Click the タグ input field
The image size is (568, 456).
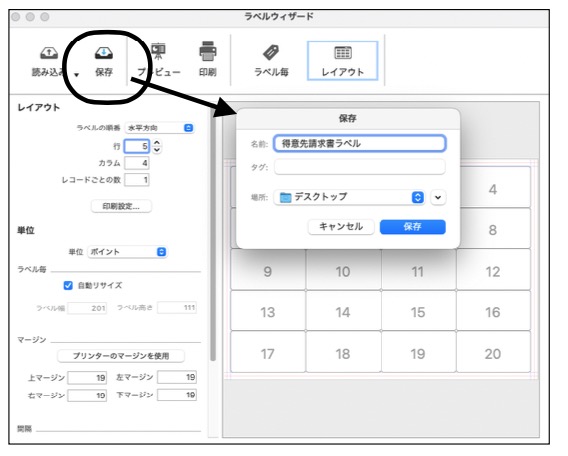tap(359, 167)
